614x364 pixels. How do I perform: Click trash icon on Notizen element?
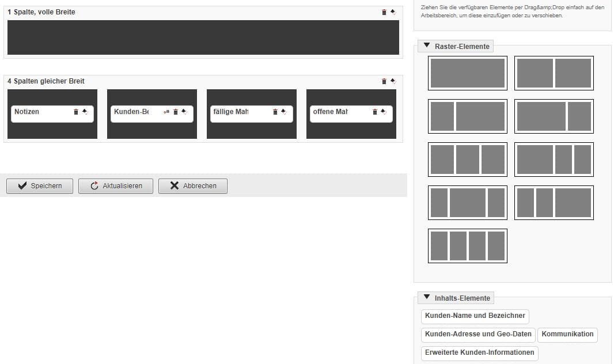76,112
